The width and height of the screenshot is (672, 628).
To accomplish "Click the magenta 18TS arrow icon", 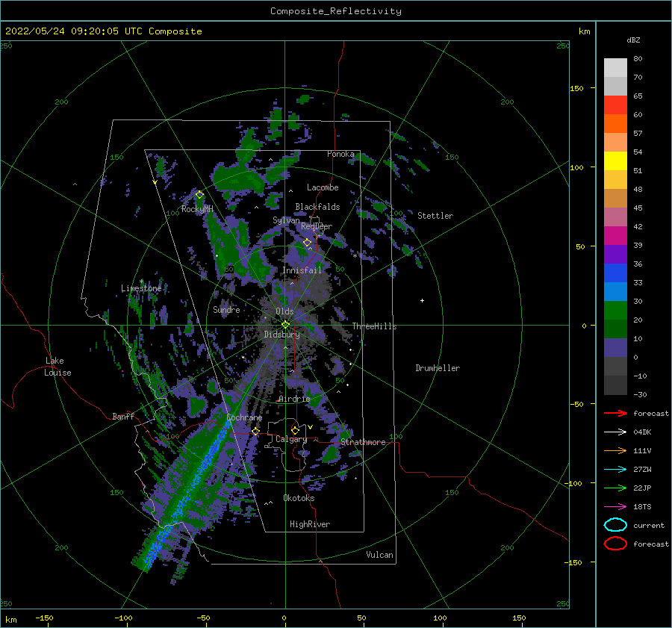I will [x=615, y=507].
